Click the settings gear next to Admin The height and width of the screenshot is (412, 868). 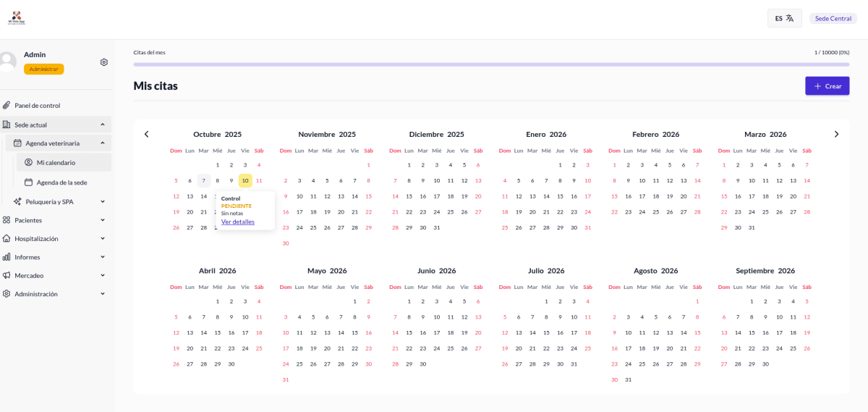[104, 62]
